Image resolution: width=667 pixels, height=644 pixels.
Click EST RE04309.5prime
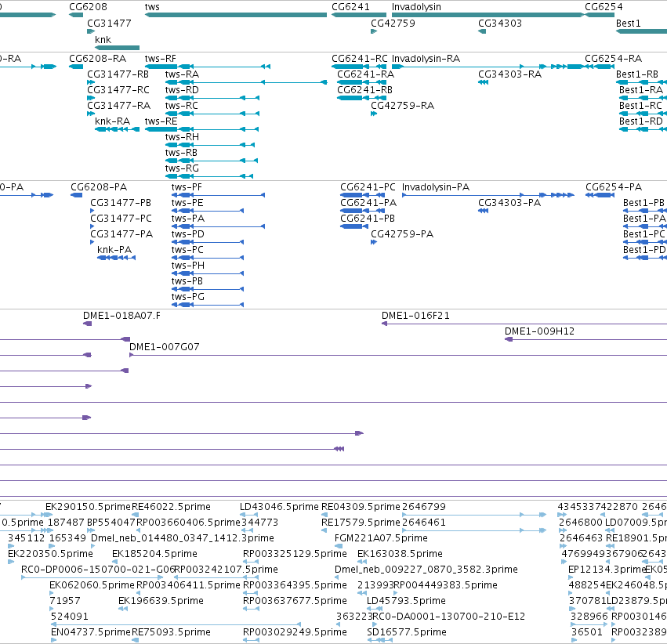pos(361,507)
